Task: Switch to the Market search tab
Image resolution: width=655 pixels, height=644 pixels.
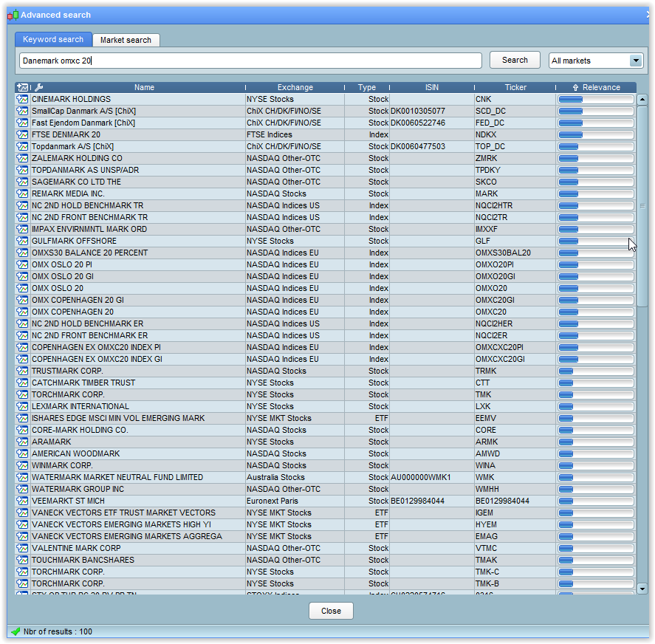Action: click(x=126, y=40)
